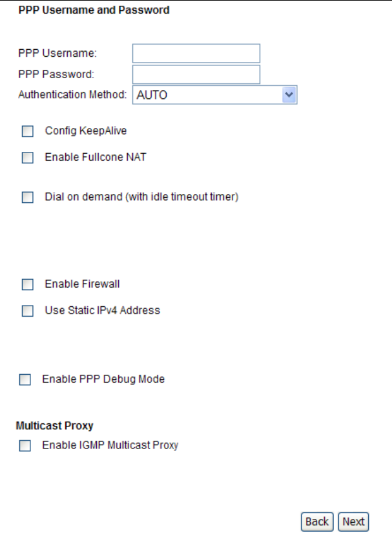This screenshot has height=537, width=392.
Task: Click the 'Dial on demand' label text
Action: [x=141, y=197]
